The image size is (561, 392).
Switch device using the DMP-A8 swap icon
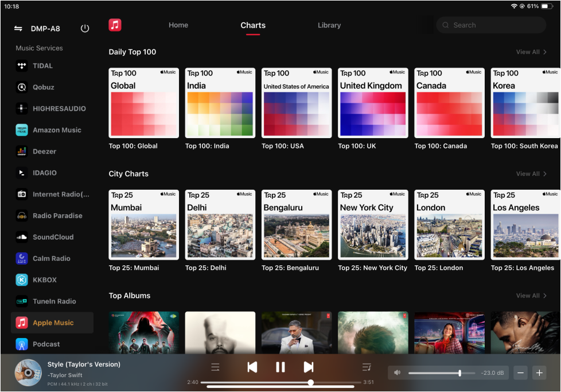coord(18,29)
